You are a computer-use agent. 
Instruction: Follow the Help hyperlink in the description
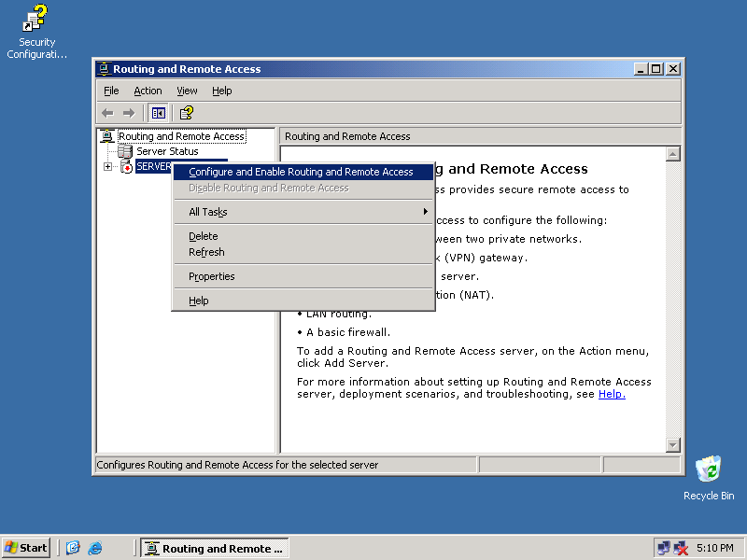click(612, 394)
